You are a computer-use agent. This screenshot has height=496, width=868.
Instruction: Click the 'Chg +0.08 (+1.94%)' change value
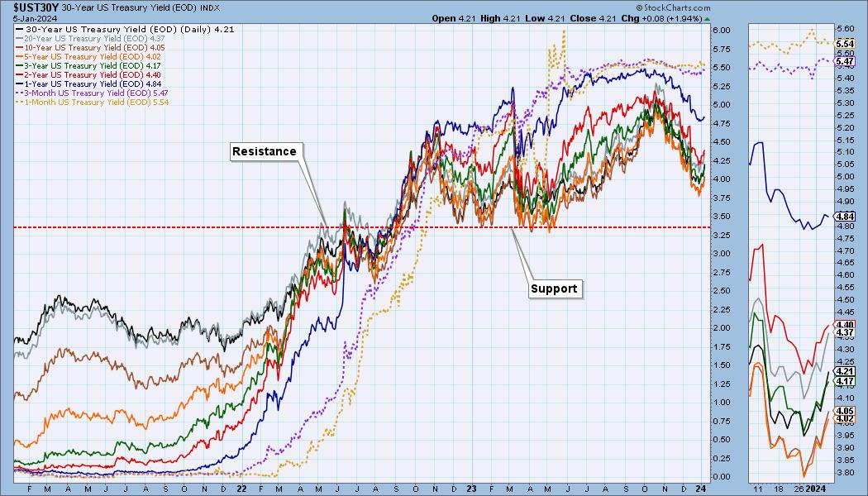pyautogui.click(x=661, y=17)
